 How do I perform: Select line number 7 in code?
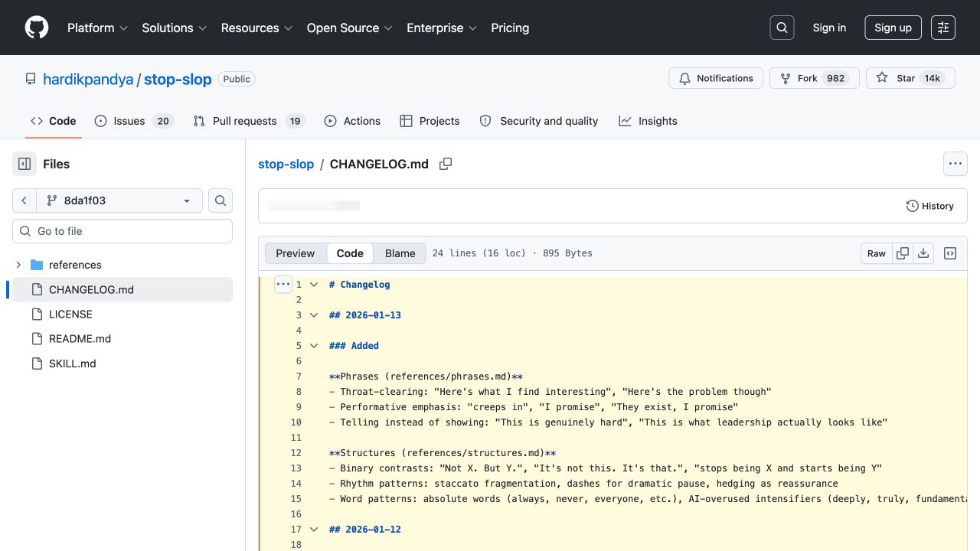point(299,377)
